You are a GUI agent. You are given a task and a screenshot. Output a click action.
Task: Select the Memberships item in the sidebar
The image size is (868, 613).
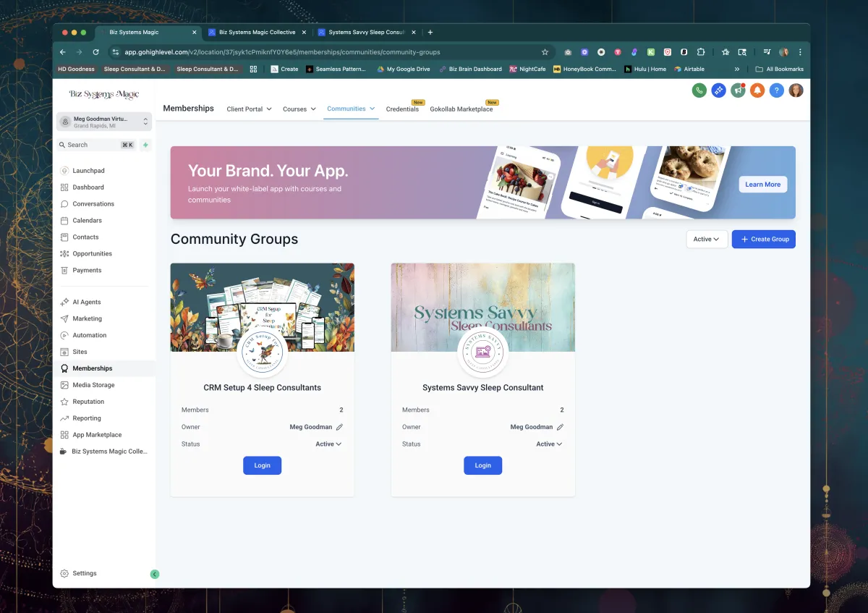104,368
